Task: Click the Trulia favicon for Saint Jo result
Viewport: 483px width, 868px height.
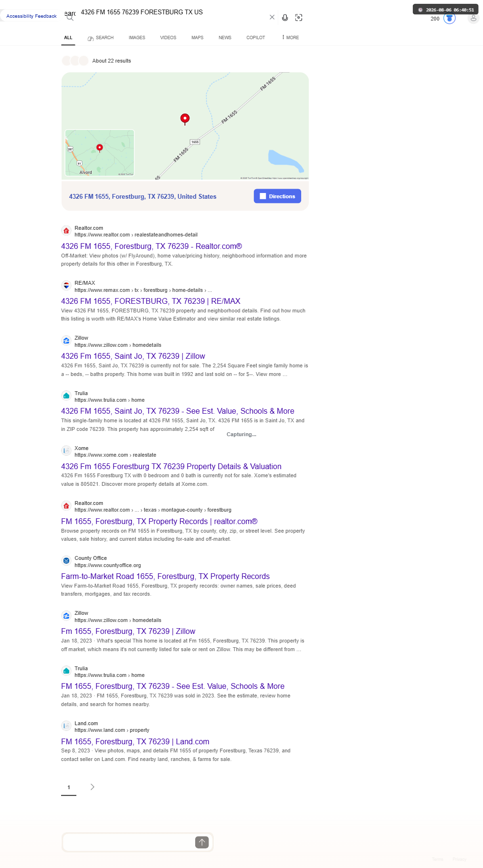Action: (66, 396)
